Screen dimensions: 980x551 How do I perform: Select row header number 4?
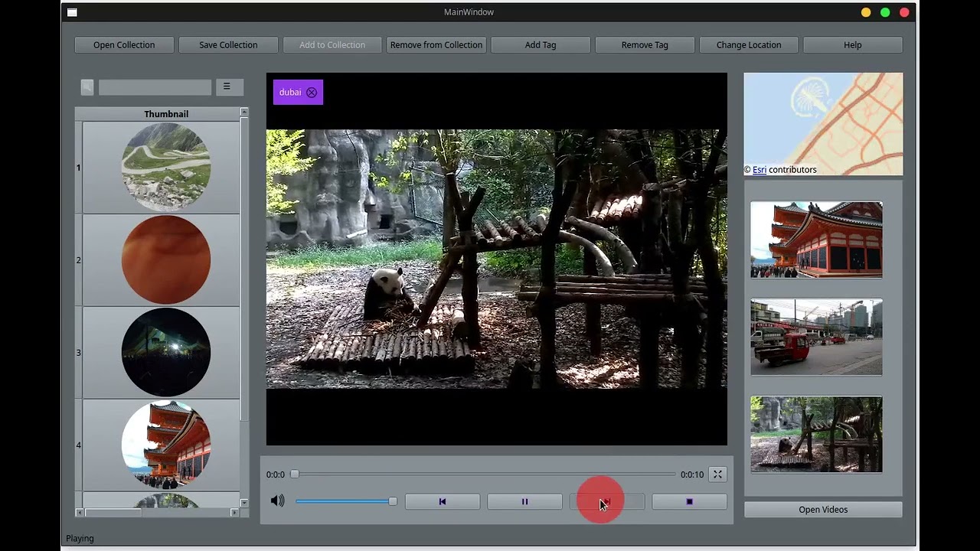pos(78,445)
